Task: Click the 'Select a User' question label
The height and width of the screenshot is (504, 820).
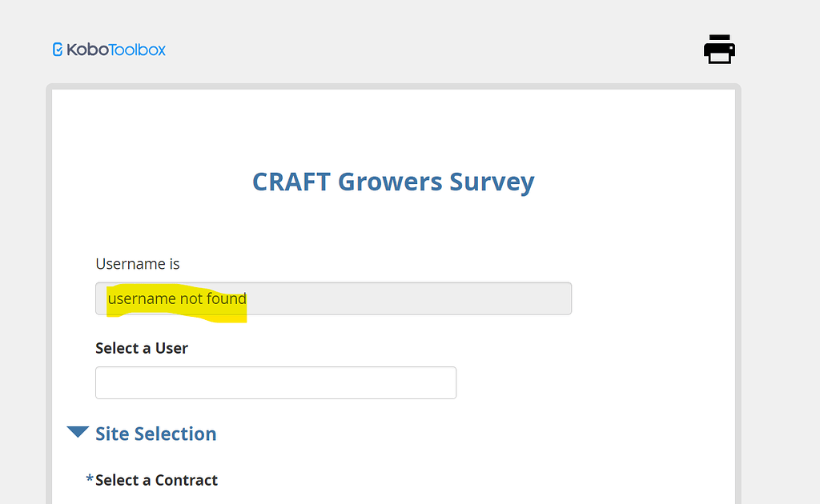Action: pyautogui.click(x=142, y=348)
